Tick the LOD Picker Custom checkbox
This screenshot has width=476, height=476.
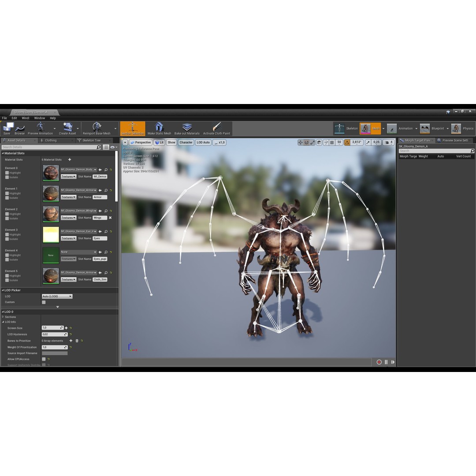pos(44,302)
